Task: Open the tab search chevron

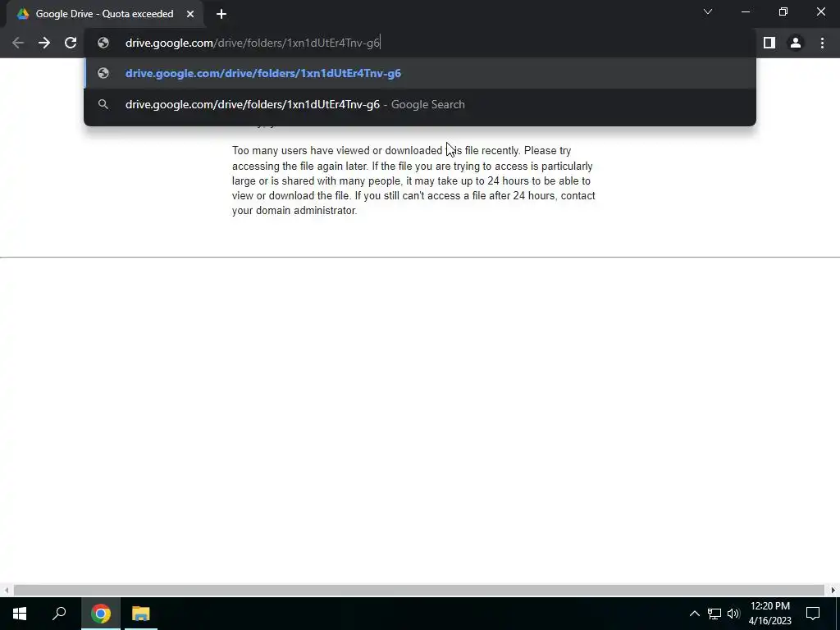Action: [708, 11]
